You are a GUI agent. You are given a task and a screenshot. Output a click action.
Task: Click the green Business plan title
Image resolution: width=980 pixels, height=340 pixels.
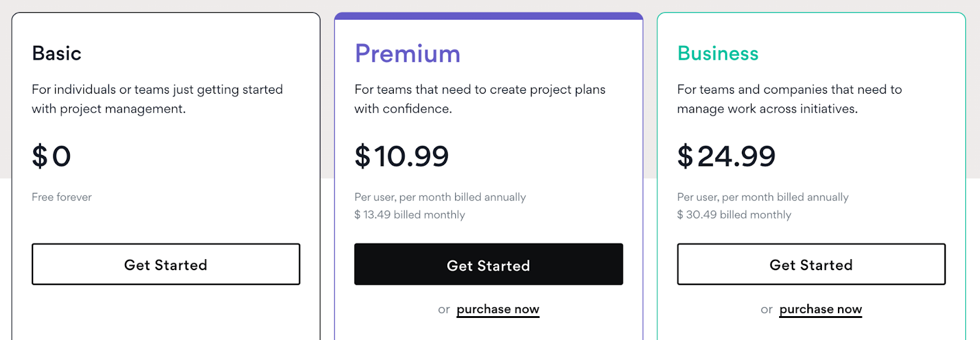(718, 54)
